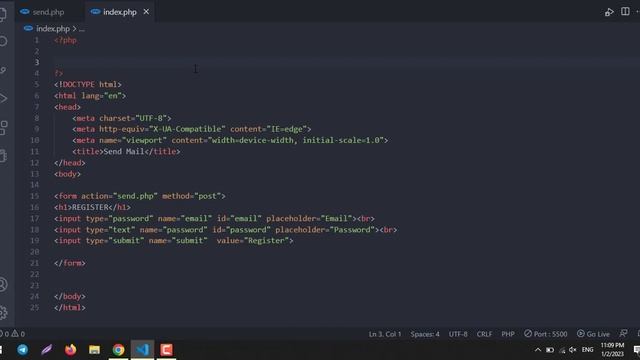
Task: Launch Firefox from the taskbar
Action: (70, 350)
